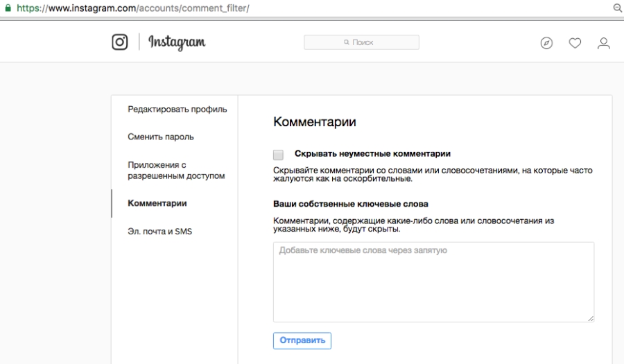Click the magnifier icon in the Поиск box
This screenshot has width=624, height=364.
point(347,42)
